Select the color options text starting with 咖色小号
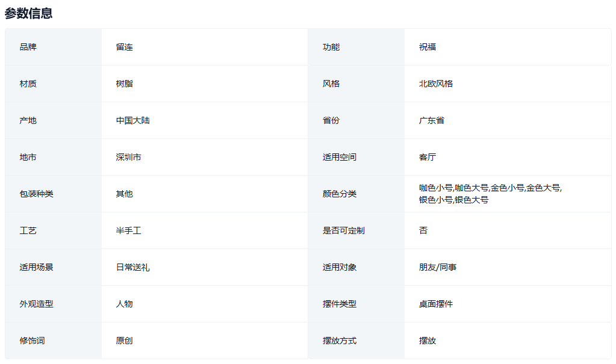 tap(490, 194)
